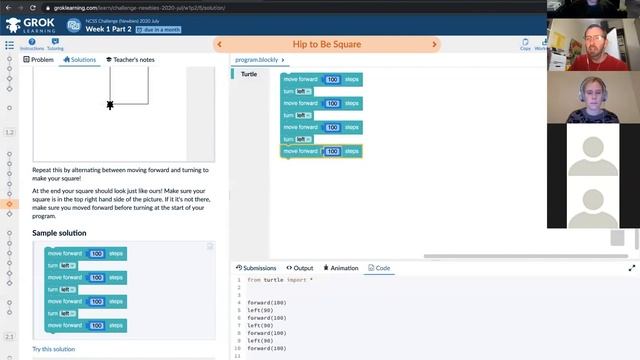Open the Teacher's notes tab

(x=130, y=60)
